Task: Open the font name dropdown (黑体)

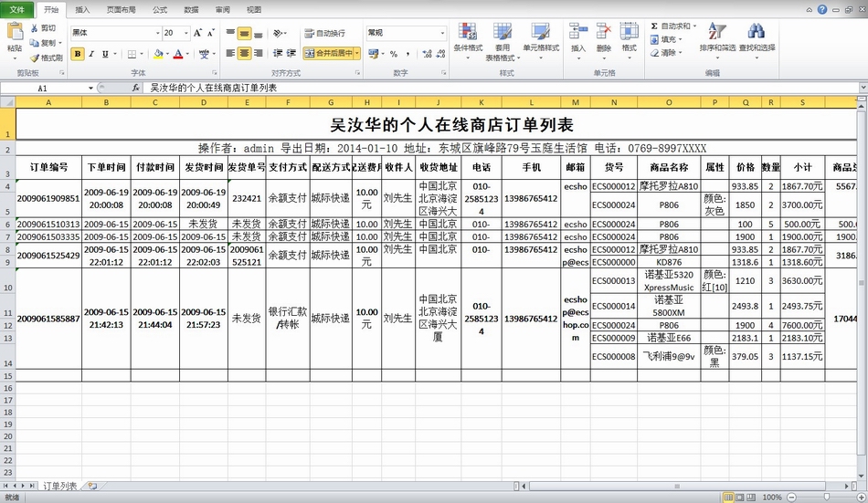Action: tap(157, 33)
